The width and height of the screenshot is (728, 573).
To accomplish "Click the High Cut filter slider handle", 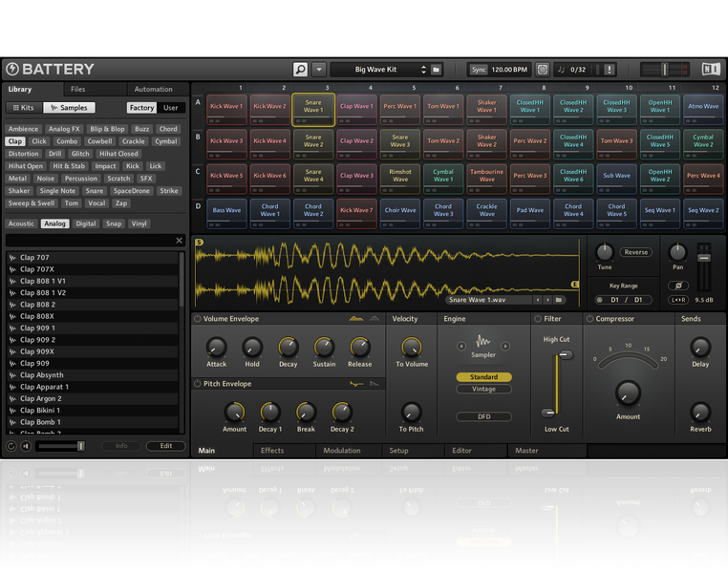I will pos(564,355).
